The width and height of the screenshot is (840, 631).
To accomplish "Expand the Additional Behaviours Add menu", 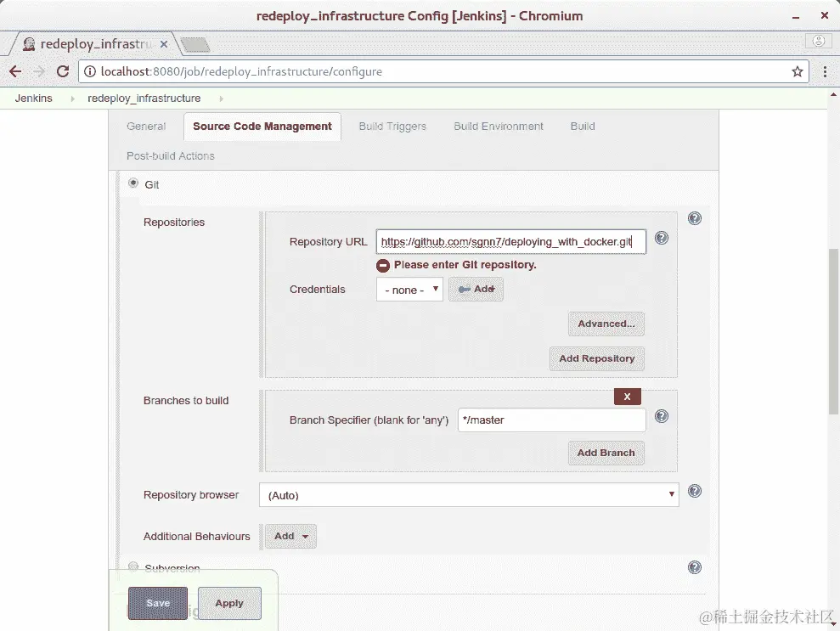I will tap(290, 536).
